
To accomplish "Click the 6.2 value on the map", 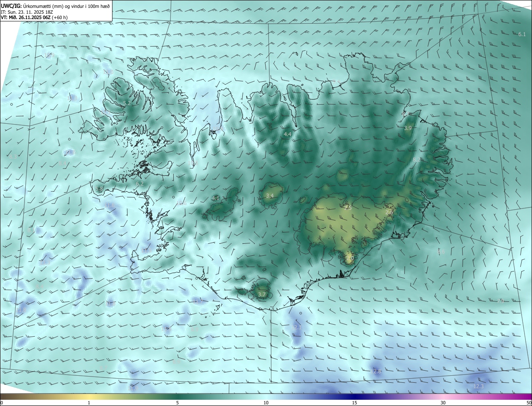I will tap(140, 183).
